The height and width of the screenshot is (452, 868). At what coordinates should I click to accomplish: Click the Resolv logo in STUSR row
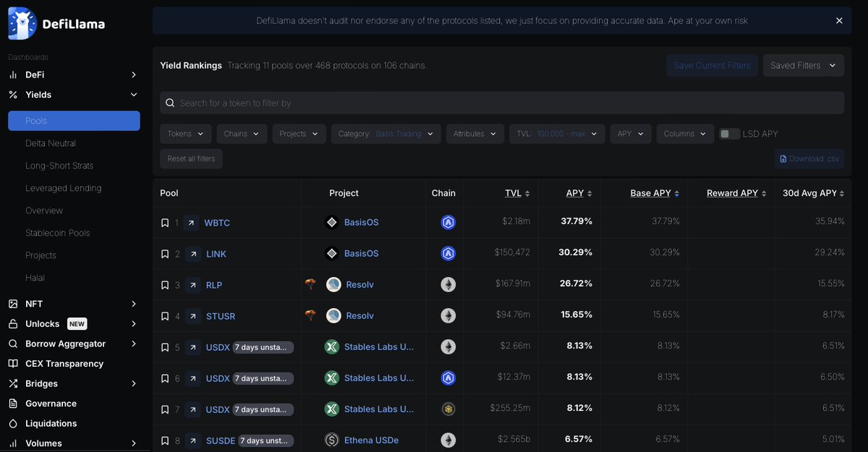point(333,316)
